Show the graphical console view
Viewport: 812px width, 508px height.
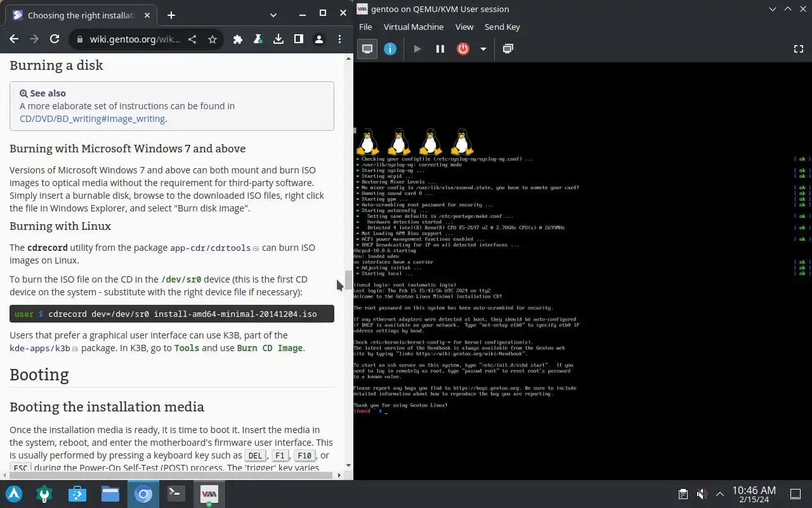367,49
